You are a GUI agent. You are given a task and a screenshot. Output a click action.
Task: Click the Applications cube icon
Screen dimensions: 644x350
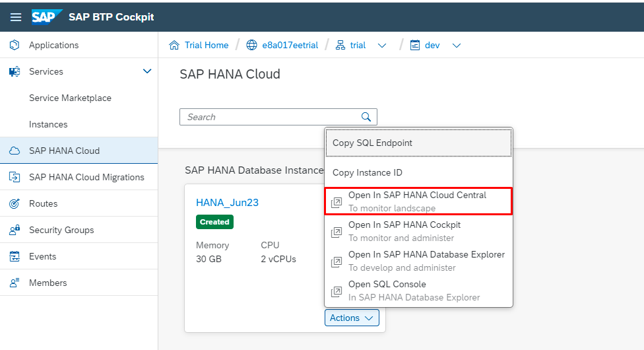click(x=15, y=45)
